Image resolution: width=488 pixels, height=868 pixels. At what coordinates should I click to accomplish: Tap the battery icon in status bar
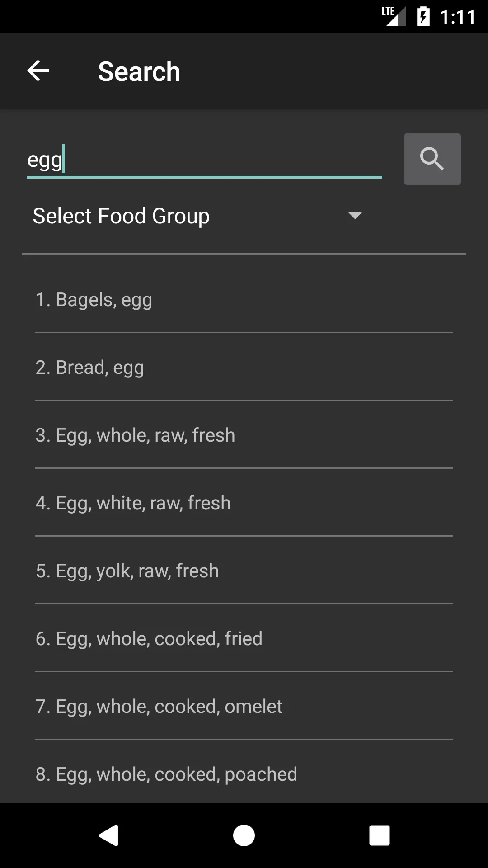[x=423, y=17]
